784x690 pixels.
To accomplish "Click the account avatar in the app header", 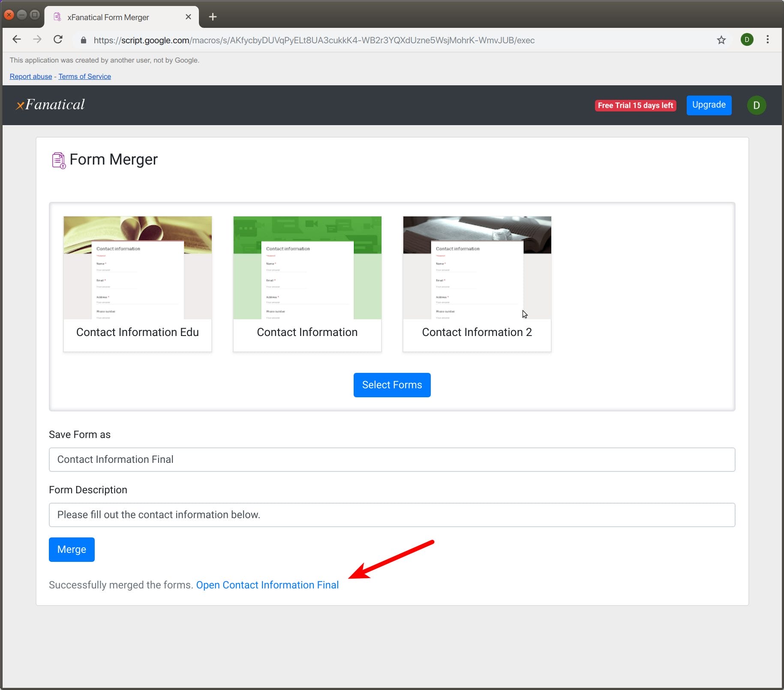I will (x=757, y=105).
